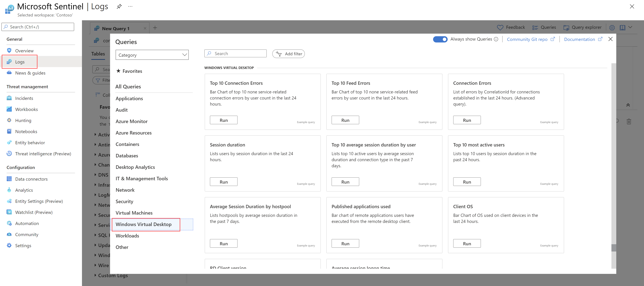
Task: Select the Security query category
Action: tap(124, 201)
